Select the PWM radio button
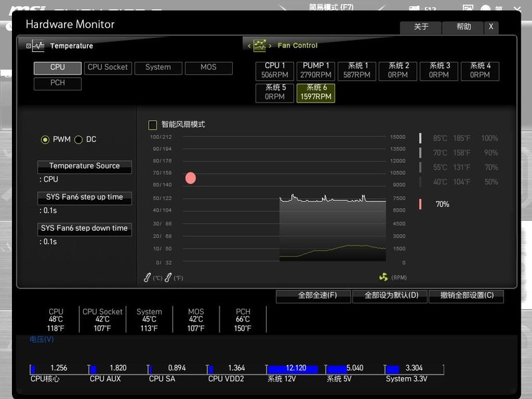 (x=45, y=140)
